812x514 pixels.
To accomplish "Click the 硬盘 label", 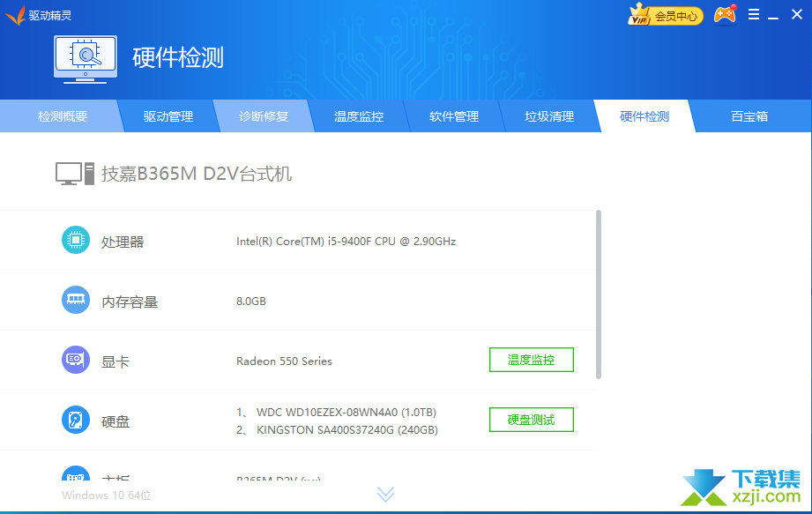I will (x=115, y=421).
